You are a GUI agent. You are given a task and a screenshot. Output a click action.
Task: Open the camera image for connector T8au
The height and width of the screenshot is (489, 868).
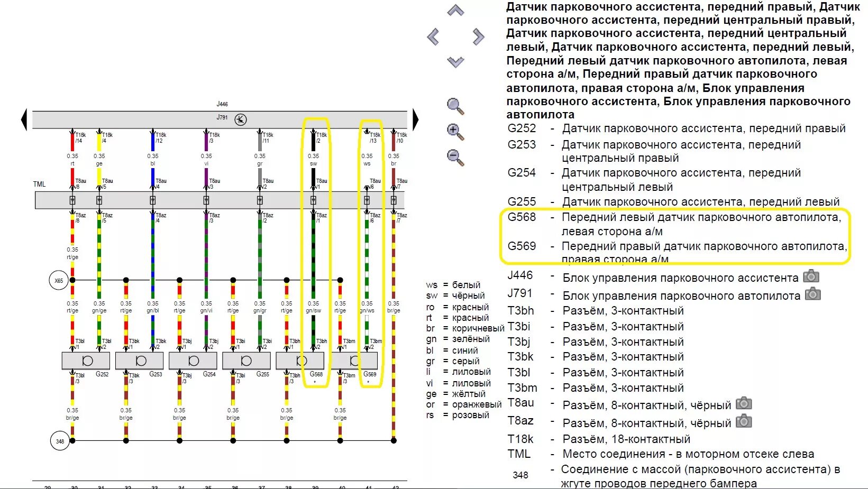(x=744, y=403)
